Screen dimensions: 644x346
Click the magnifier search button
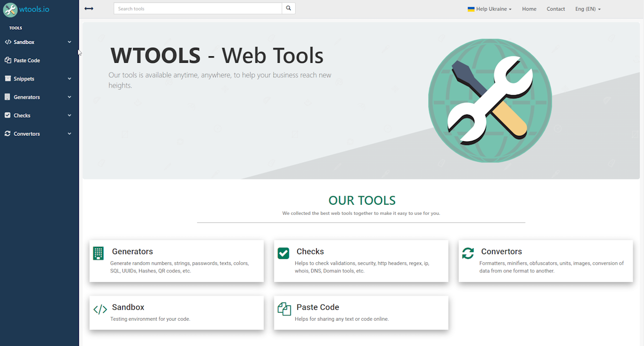pos(288,9)
